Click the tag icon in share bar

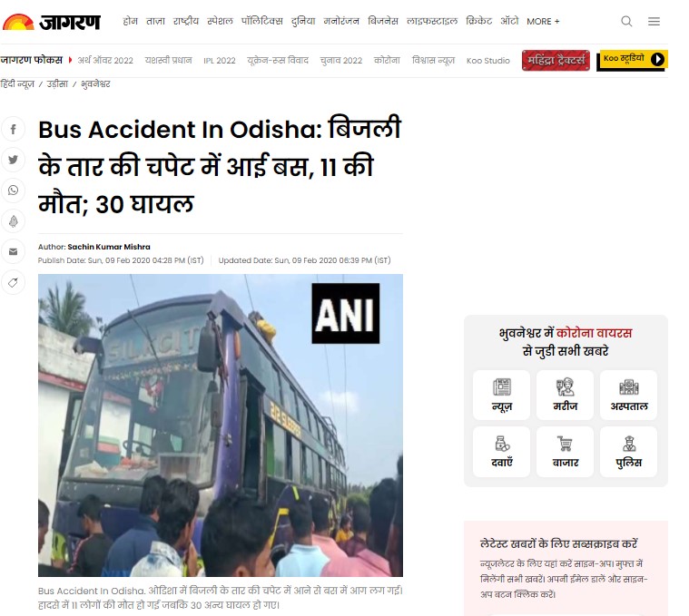coord(14,282)
